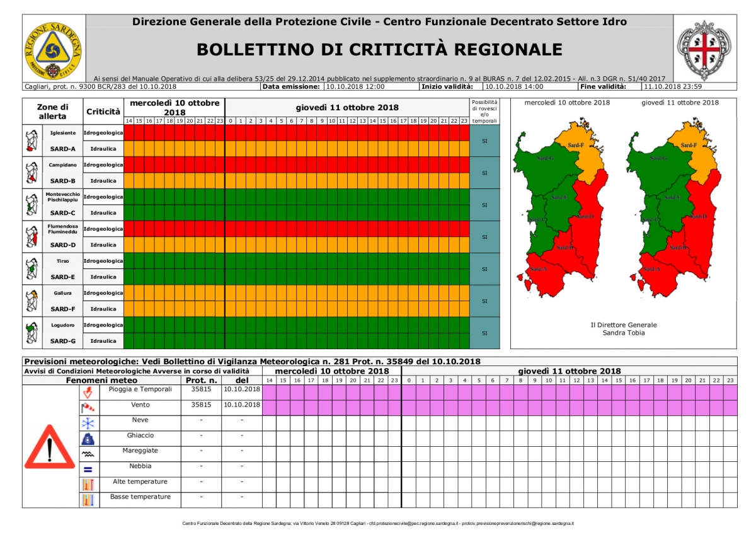Viewport: 756px width, 535px height.
Task: Click the Mareggiate phenomenon label
Action: coord(140,451)
